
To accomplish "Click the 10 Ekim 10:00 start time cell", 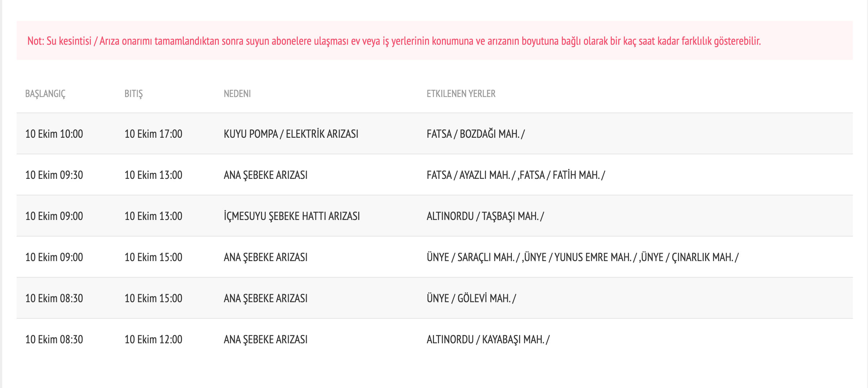I will coord(54,134).
